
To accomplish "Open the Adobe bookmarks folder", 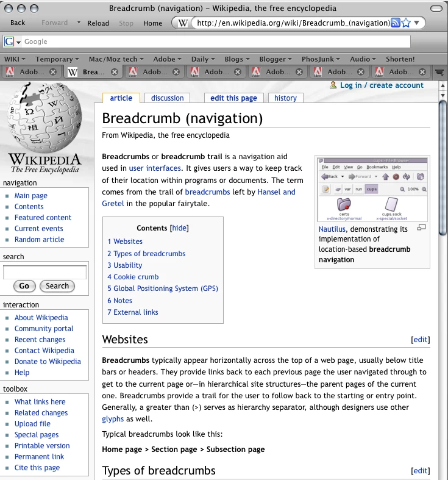I will (x=167, y=59).
